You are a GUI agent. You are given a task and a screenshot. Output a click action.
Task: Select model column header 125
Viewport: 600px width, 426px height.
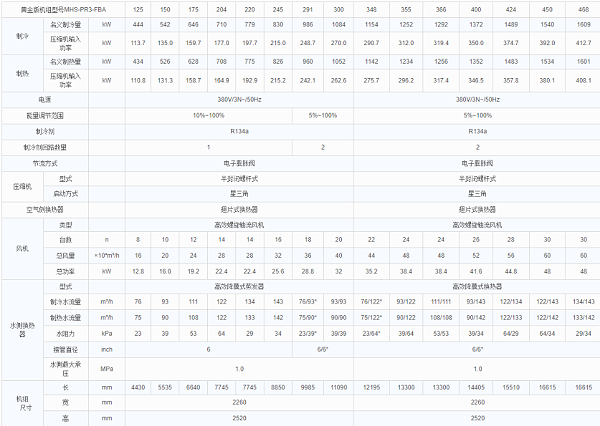click(x=138, y=10)
